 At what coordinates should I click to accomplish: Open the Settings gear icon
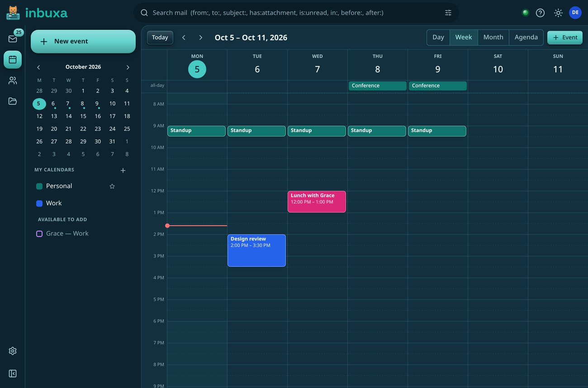pyautogui.click(x=13, y=351)
